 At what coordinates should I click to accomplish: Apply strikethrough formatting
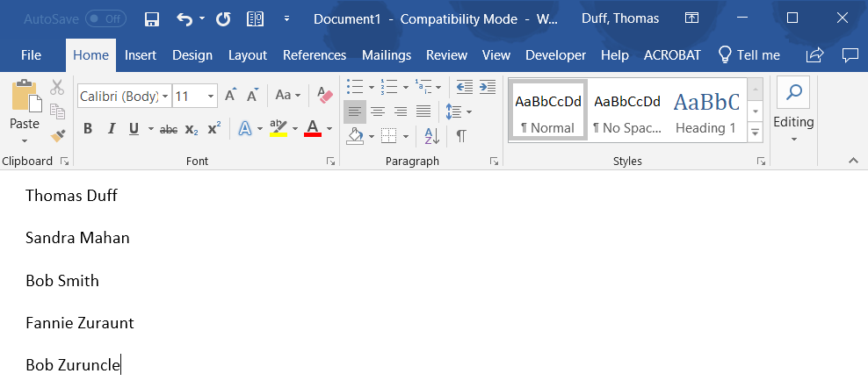tap(169, 130)
